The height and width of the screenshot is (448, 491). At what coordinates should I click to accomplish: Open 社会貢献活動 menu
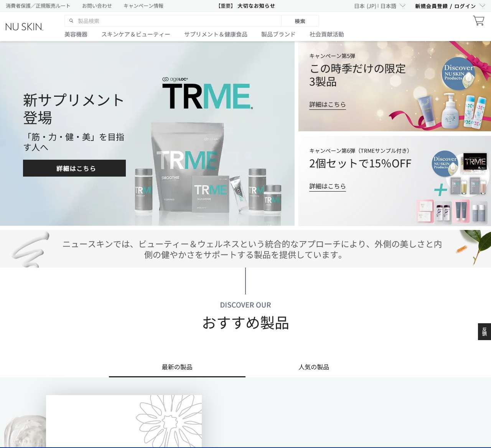click(x=327, y=34)
